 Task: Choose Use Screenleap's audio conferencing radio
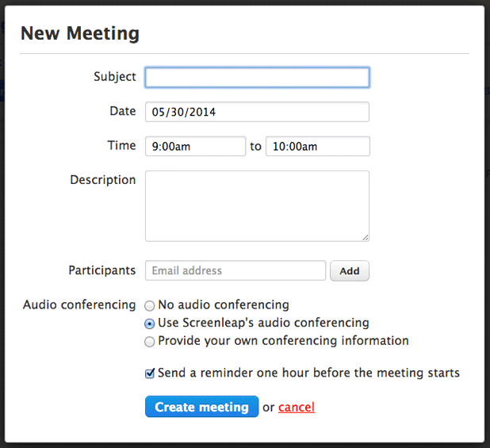(150, 324)
